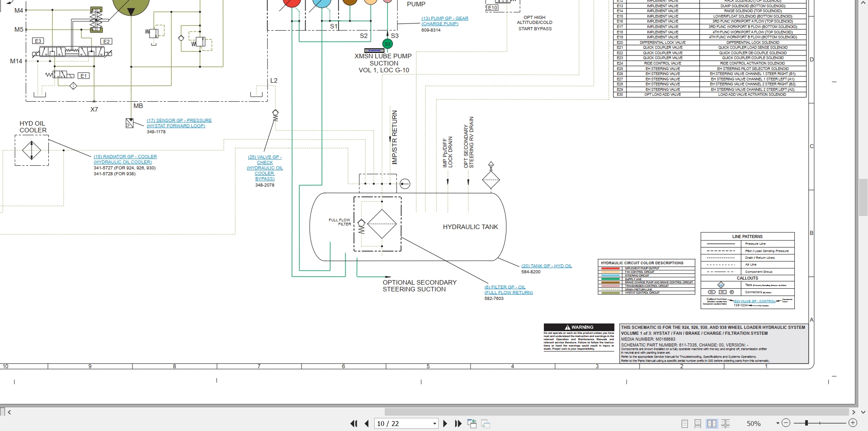Click part number 582-7603

[494, 299]
